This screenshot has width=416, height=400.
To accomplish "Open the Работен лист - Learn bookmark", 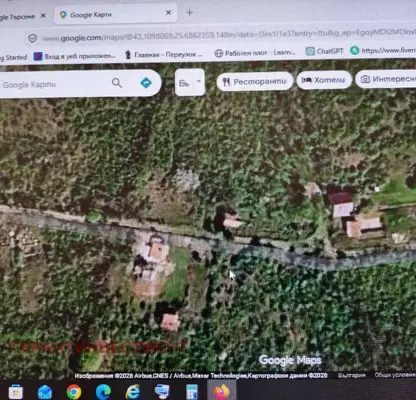I will point(255,53).
